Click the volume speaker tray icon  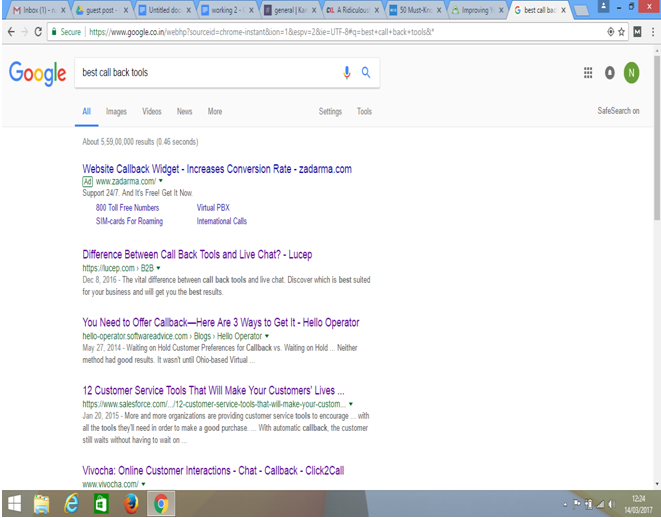612,504
